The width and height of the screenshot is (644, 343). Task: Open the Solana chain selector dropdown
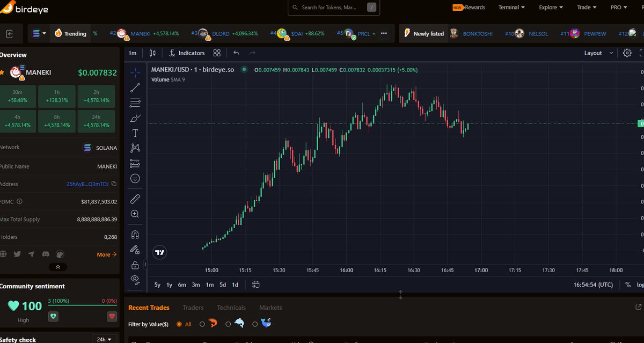(39, 33)
